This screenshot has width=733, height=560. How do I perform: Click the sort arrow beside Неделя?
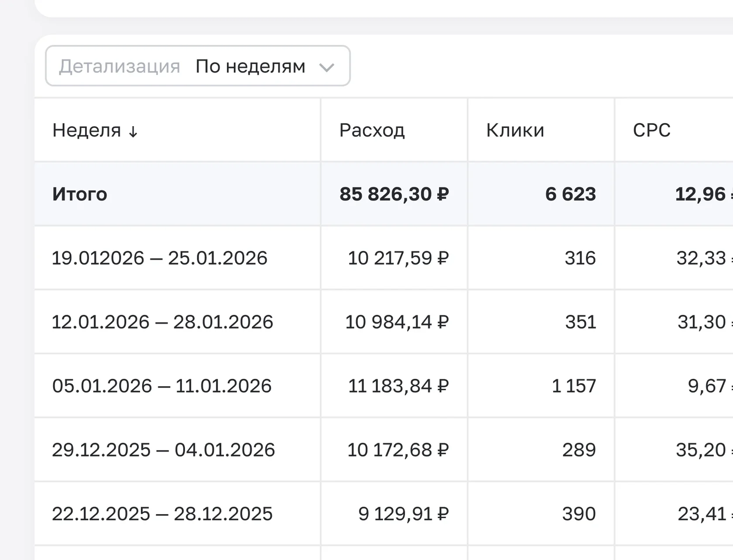[133, 131]
